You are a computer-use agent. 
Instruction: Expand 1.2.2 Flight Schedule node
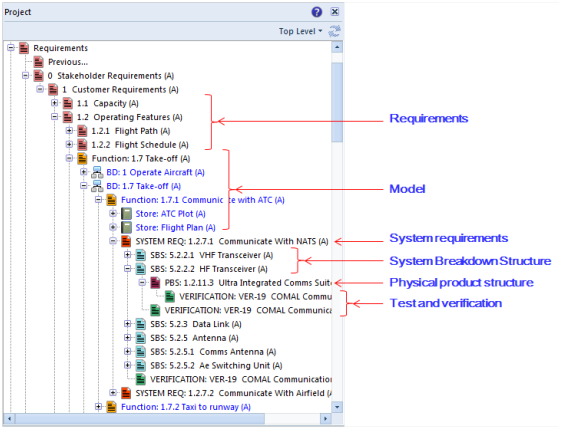click(69, 144)
